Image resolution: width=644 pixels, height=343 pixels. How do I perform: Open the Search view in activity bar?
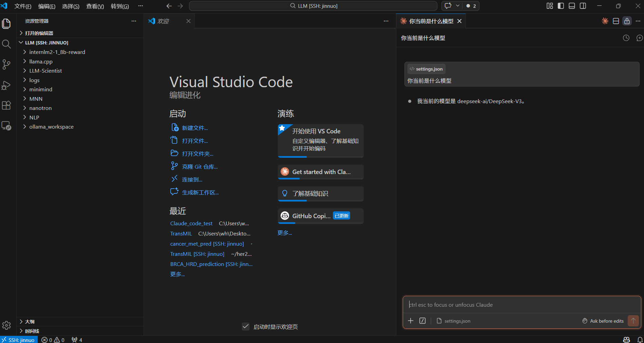click(6, 44)
